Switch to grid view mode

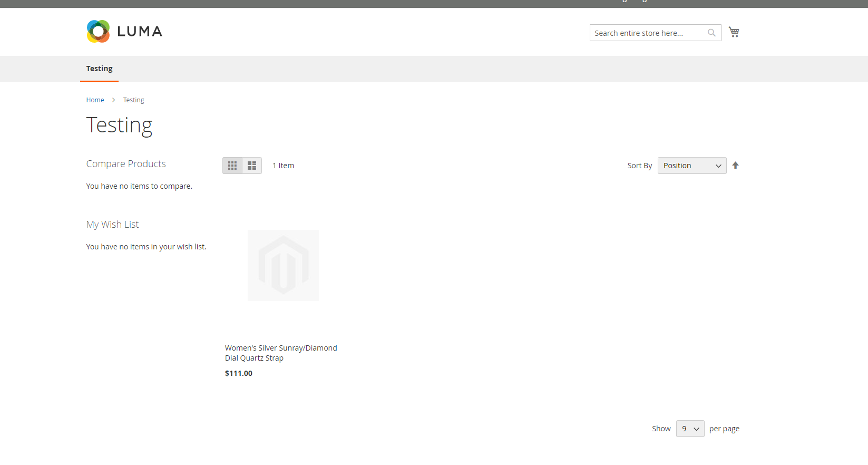[232, 166]
